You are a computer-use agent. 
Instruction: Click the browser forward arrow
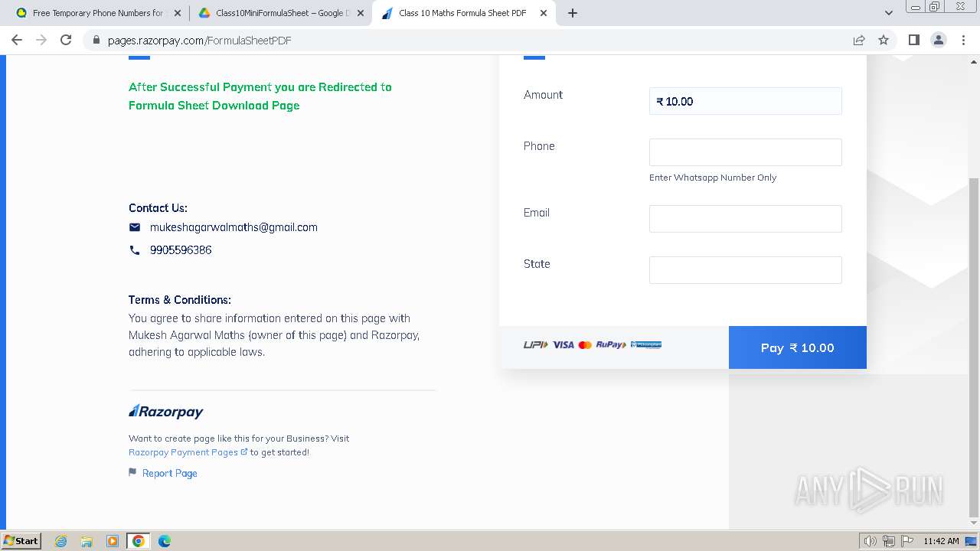point(41,40)
